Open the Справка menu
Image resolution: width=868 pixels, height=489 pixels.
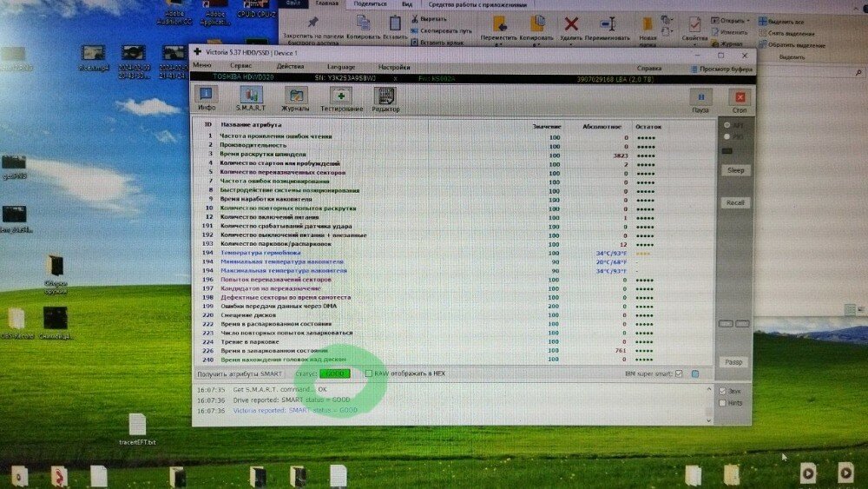click(x=649, y=69)
